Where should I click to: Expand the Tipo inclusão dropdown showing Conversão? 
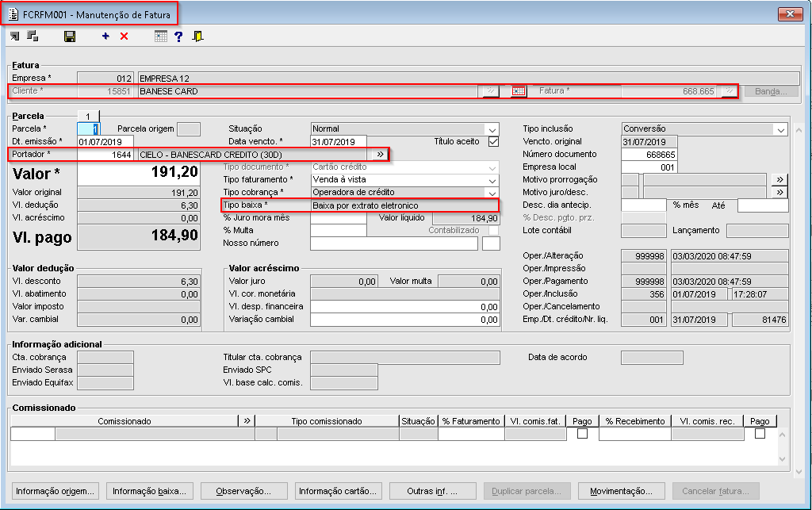pyautogui.click(x=781, y=129)
